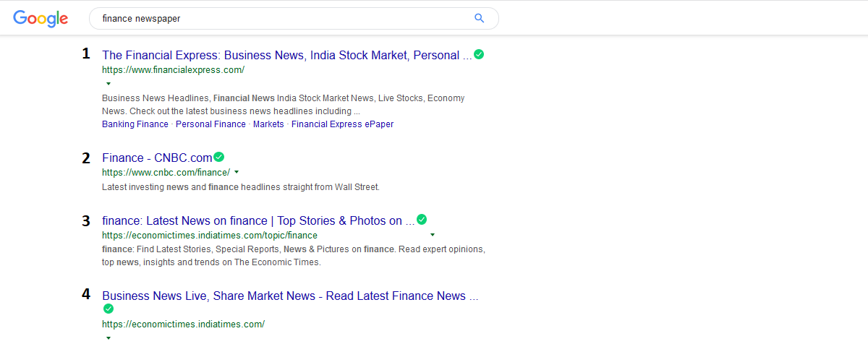The height and width of the screenshot is (344, 868).
Task: Open the cnbc.com/finance URL
Action: 166,172
